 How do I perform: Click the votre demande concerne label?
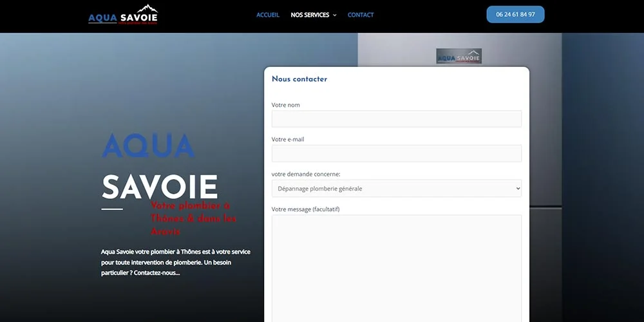(306, 174)
